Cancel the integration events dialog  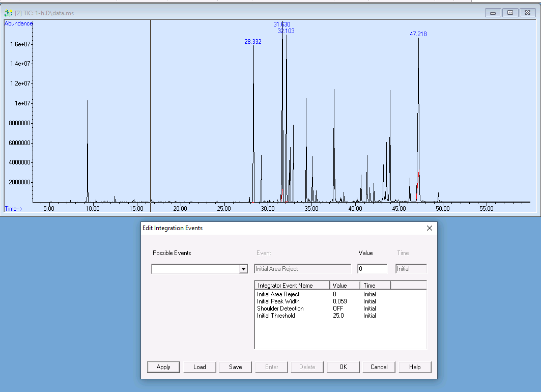coord(379,367)
